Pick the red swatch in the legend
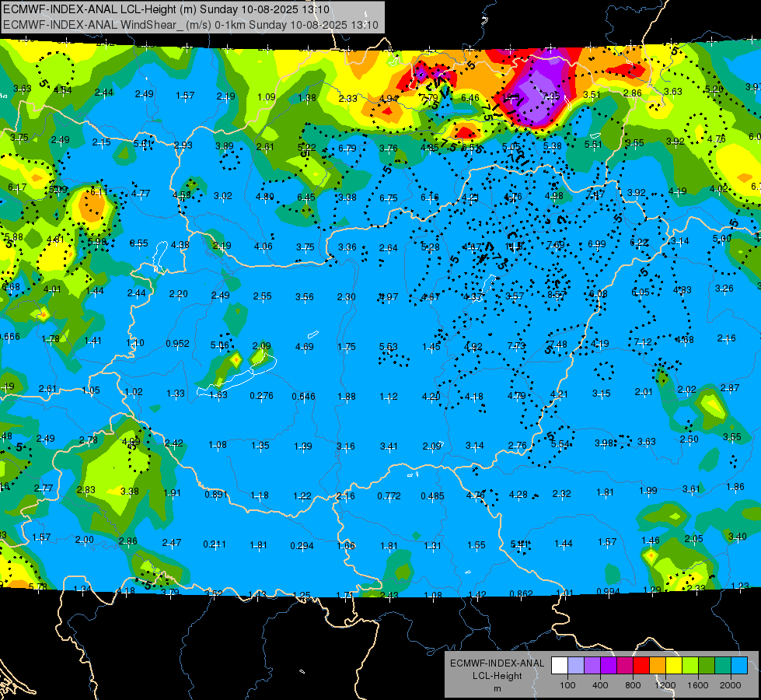 [641, 666]
